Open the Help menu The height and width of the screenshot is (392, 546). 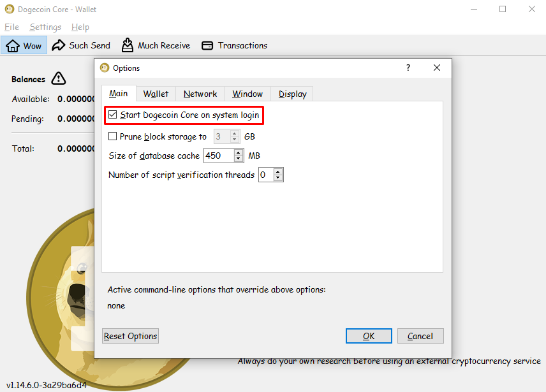click(80, 27)
